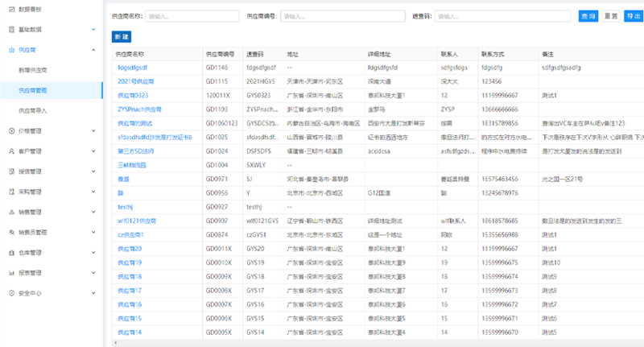The height and width of the screenshot is (347, 644).
Task: Click the 新建 create button
Action: [122, 36]
